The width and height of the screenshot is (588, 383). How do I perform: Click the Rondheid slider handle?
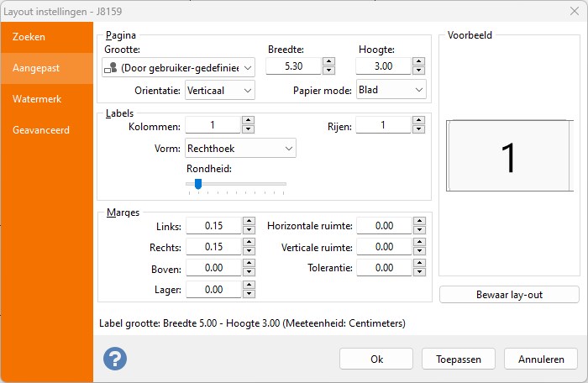tap(198, 184)
